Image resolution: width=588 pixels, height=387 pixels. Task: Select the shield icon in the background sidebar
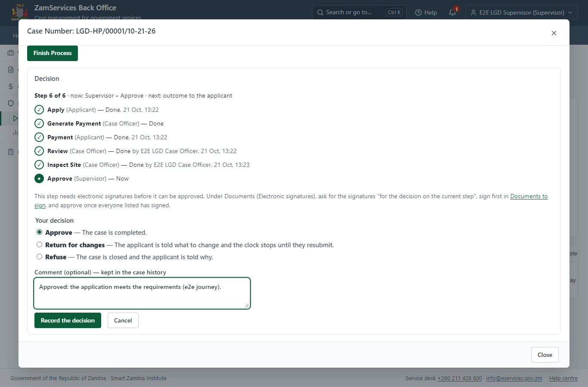pyautogui.click(x=11, y=103)
